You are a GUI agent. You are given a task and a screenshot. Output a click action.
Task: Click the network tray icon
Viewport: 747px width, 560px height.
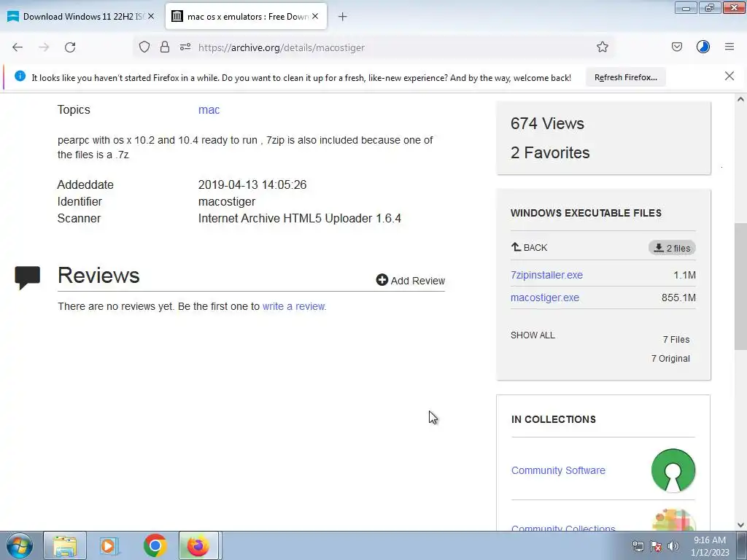tap(638, 546)
